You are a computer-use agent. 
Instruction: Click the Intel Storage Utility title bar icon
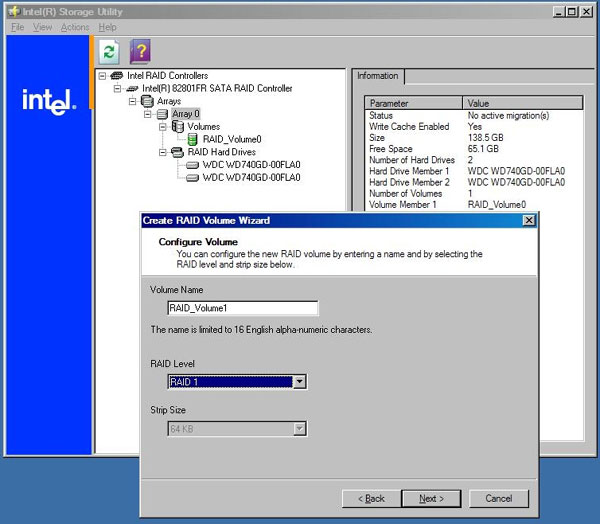(x=14, y=11)
